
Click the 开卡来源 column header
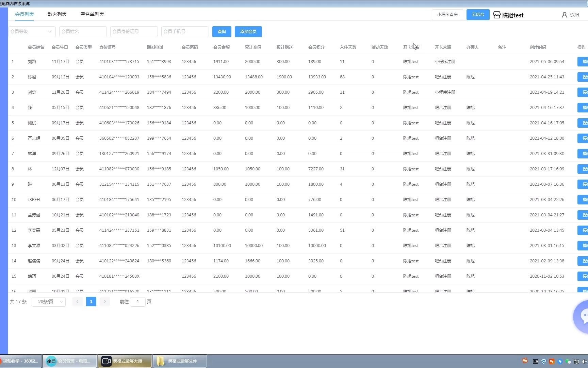(x=443, y=47)
